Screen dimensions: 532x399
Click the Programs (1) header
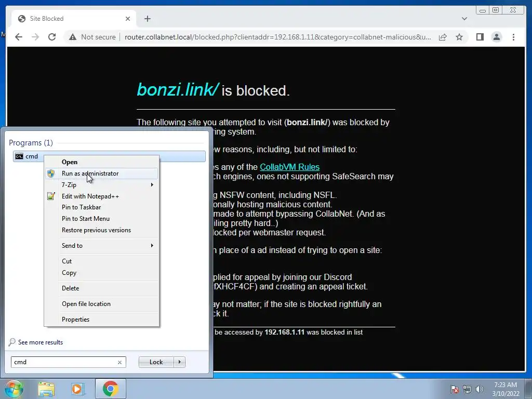(31, 142)
